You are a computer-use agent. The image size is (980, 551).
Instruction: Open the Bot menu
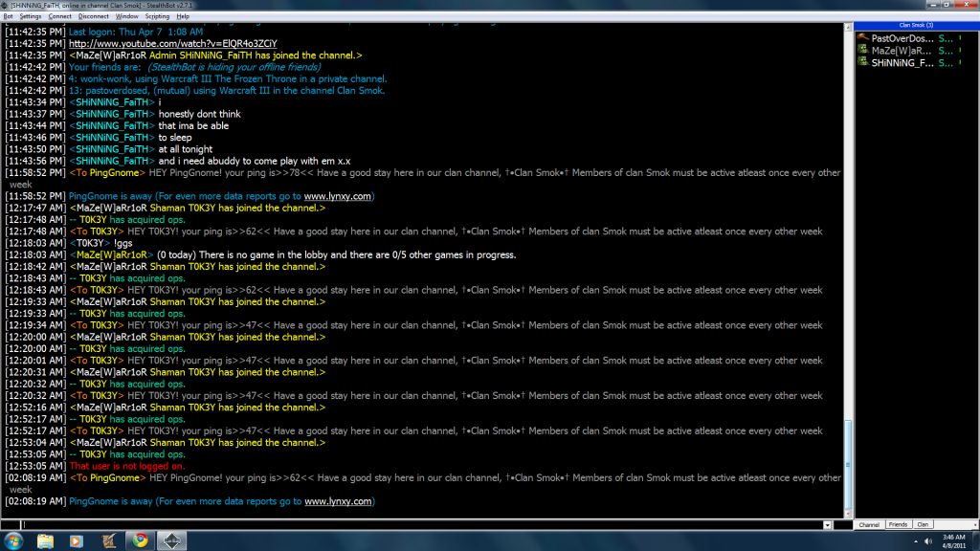click(9, 16)
